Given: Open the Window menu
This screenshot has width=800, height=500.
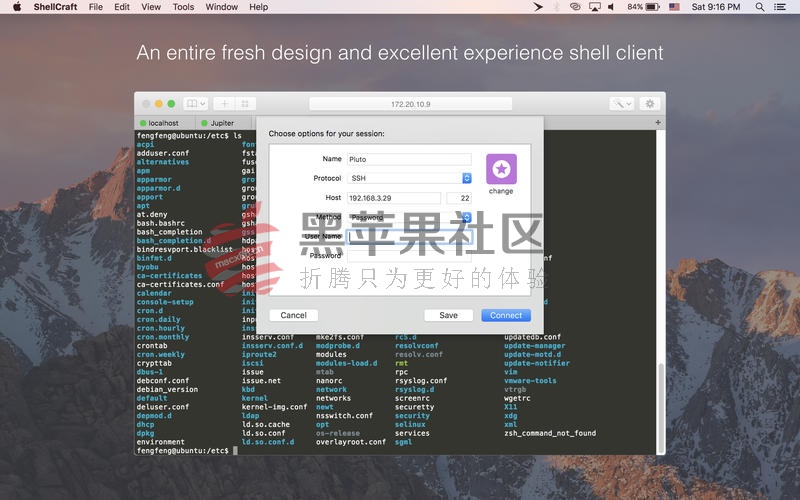Looking at the screenshot, I should [221, 7].
